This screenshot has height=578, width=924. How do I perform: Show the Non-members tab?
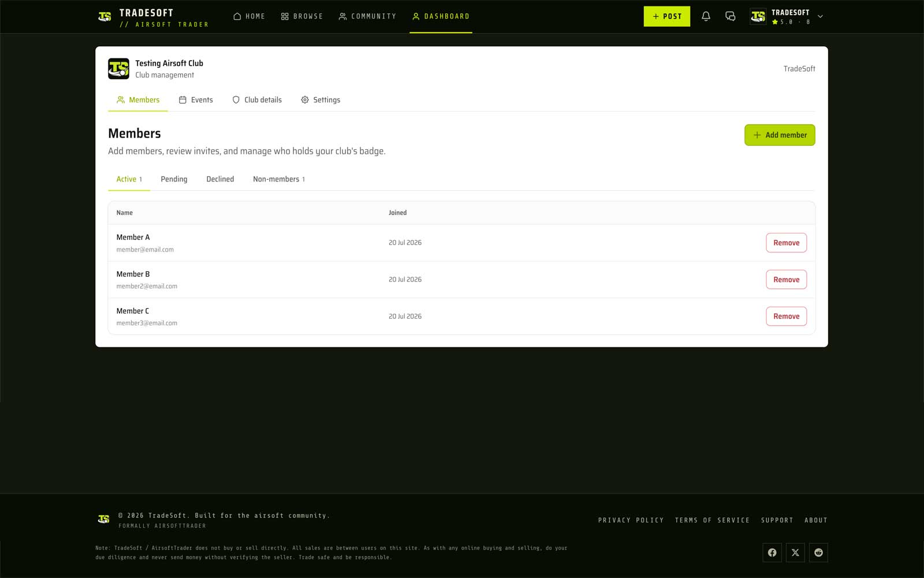coord(279,179)
